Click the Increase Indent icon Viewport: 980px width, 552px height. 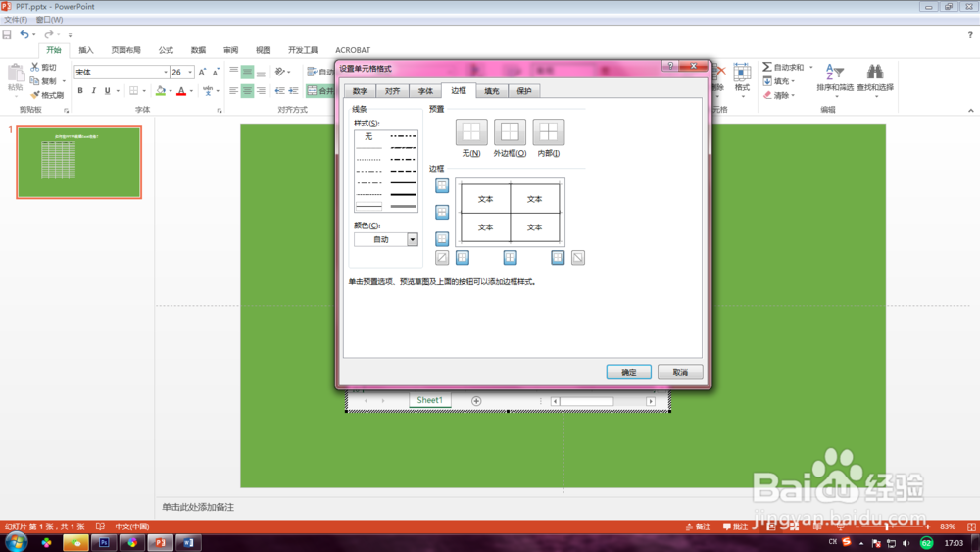coord(293,91)
